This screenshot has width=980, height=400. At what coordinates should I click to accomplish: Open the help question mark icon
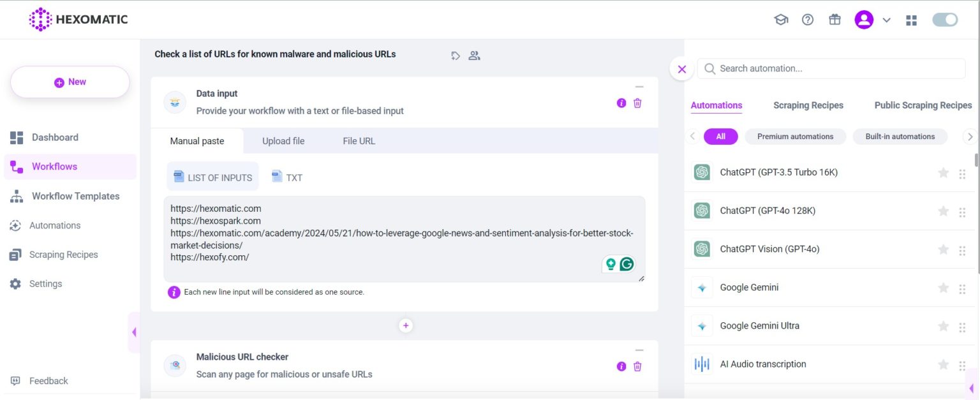[x=808, y=20]
